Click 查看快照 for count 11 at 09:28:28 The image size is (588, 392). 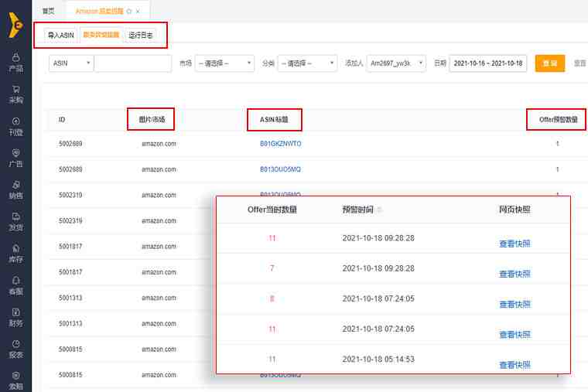pos(514,244)
